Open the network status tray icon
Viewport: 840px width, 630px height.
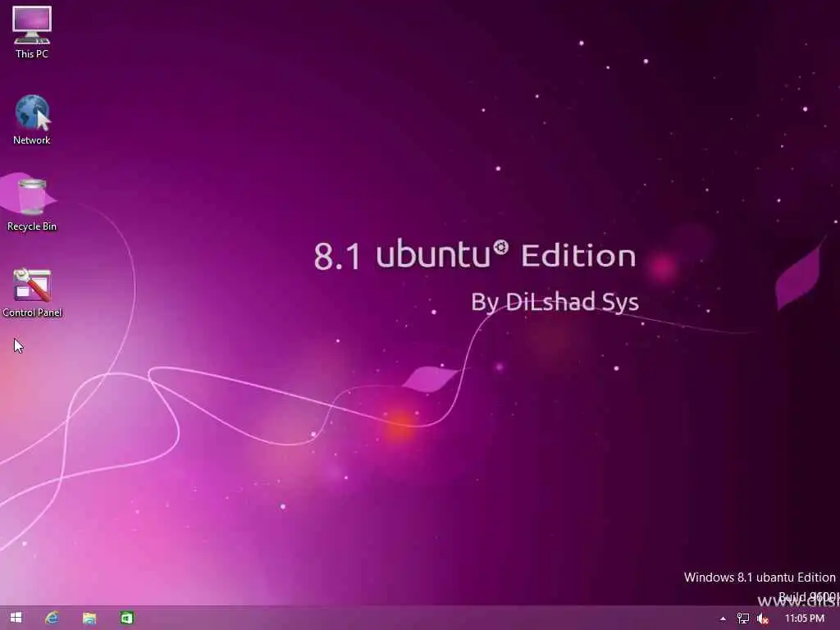click(x=743, y=619)
